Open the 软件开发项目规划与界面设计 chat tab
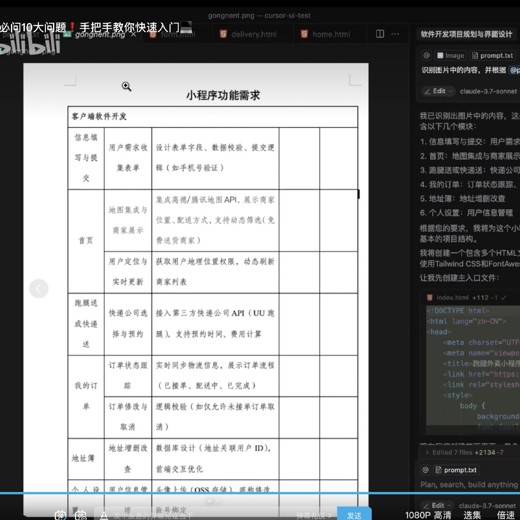 tap(466, 34)
